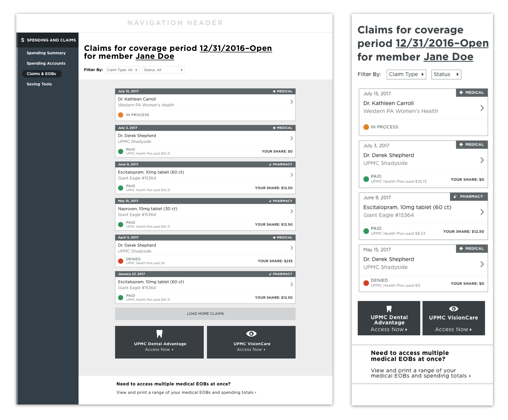The height and width of the screenshot is (420, 508).
Task: Open mobile Status filter dropdown
Action: click(446, 74)
